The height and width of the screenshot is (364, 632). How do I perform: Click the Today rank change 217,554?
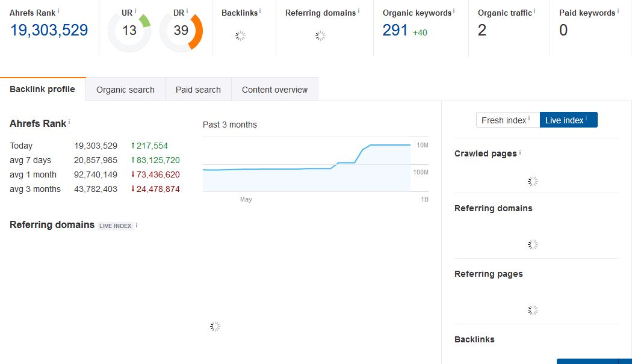tap(149, 146)
